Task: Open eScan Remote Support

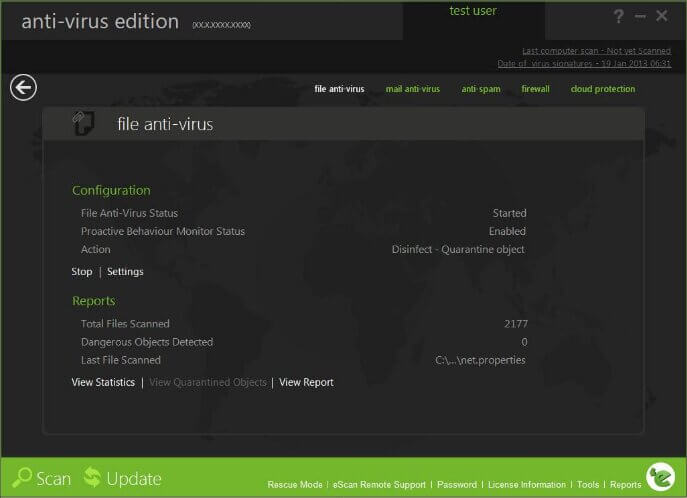Action: pos(379,485)
